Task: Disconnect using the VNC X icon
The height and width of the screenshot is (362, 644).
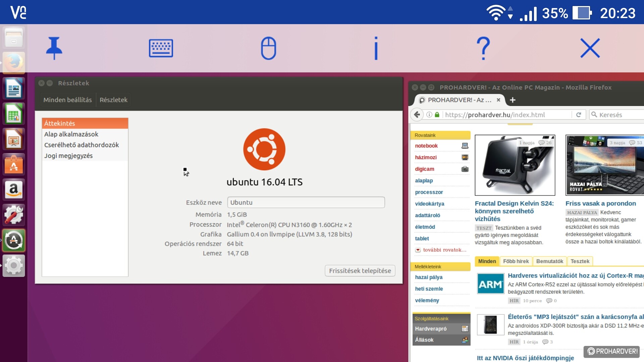Action: pyautogui.click(x=590, y=48)
